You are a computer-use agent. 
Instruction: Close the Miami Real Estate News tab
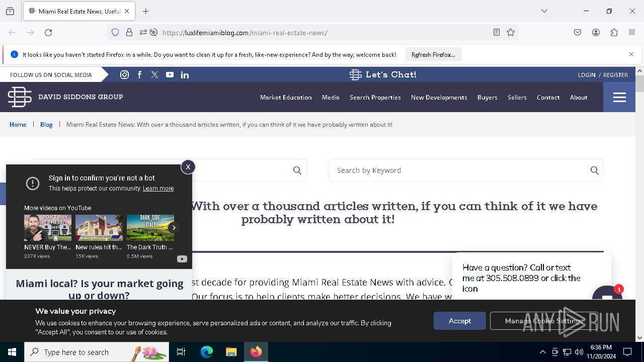[127, 11]
